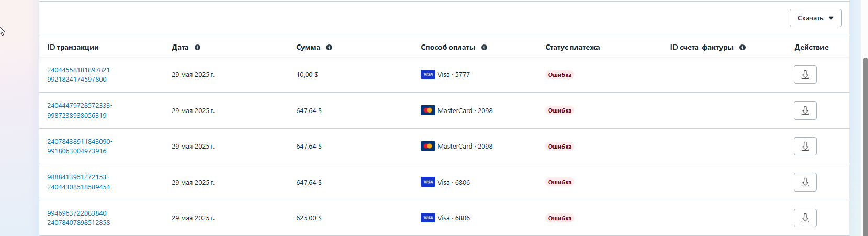Image resolution: width=868 pixels, height=236 pixels.
Task: Click info icon next to Дата header
Action: coord(197,47)
